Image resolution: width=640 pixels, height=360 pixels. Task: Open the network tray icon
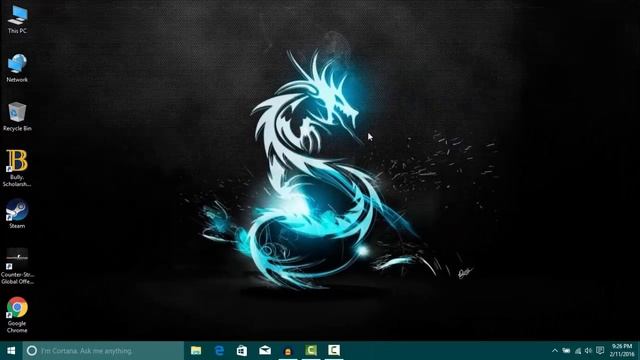click(x=578, y=351)
